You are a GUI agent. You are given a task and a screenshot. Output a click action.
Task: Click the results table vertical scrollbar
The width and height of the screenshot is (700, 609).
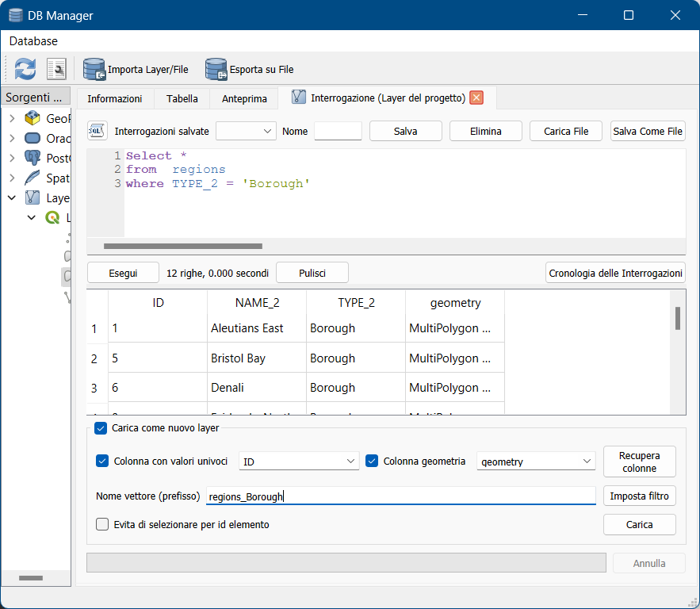pyautogui.click(x=678, y=318)
